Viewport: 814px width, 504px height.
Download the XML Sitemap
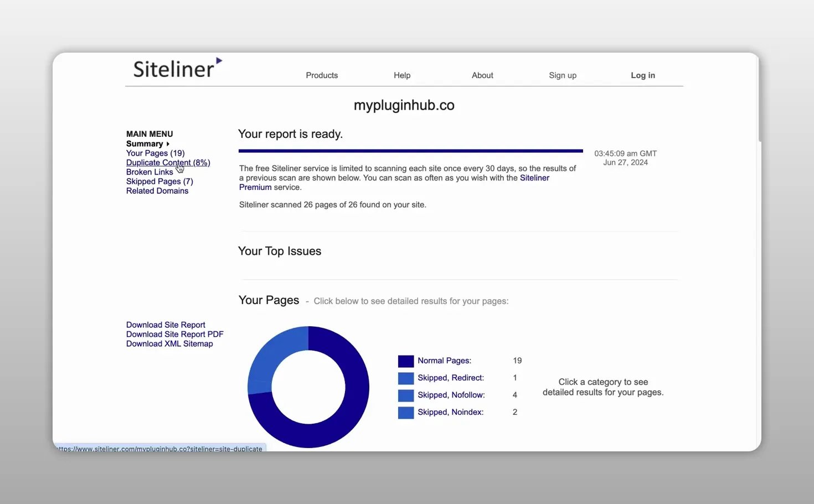[x=169, y=344]
